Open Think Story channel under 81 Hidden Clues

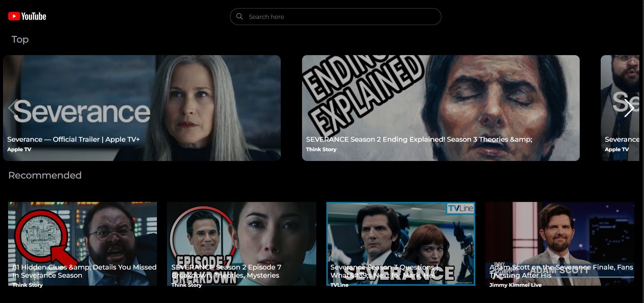[27, 285]
